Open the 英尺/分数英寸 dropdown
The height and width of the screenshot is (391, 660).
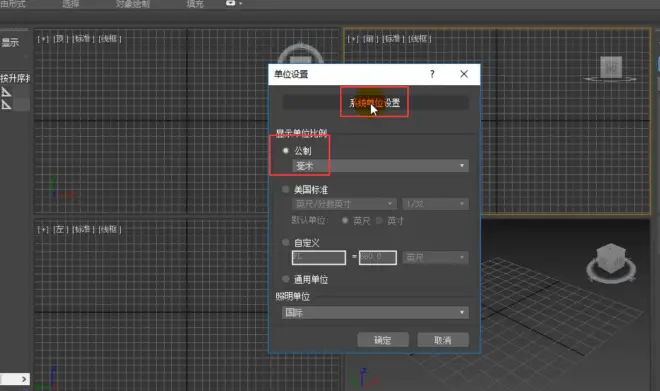click(344, 204)
